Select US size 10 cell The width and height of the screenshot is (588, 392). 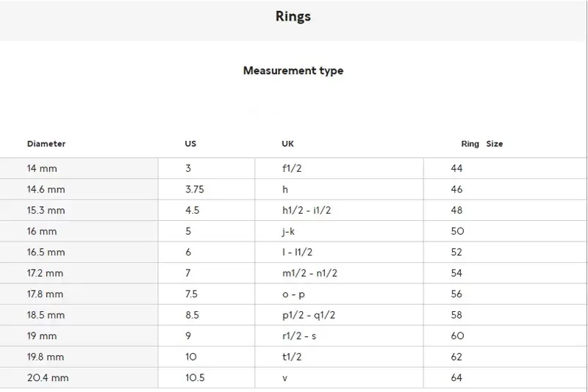pyautogui.click(x=192, y=357)
